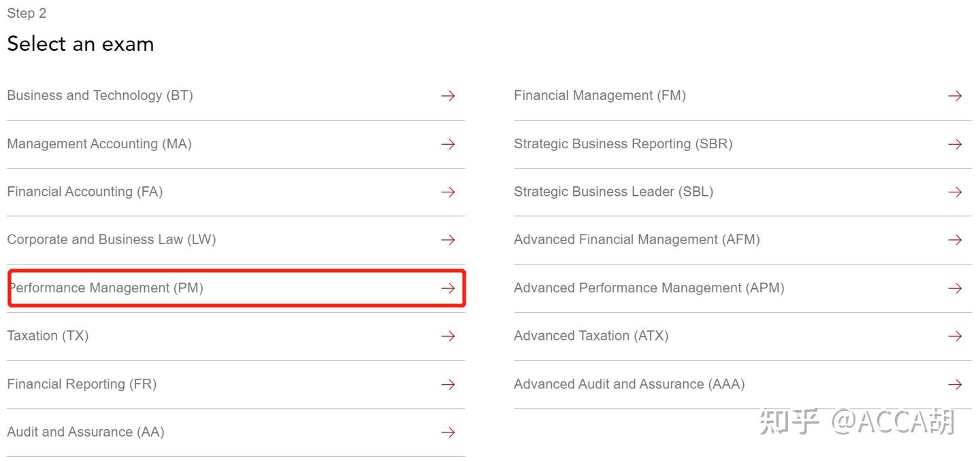Click arrow for Advanced Audit and Assurance
The image size is (980, 461).
tap(955, 385)
